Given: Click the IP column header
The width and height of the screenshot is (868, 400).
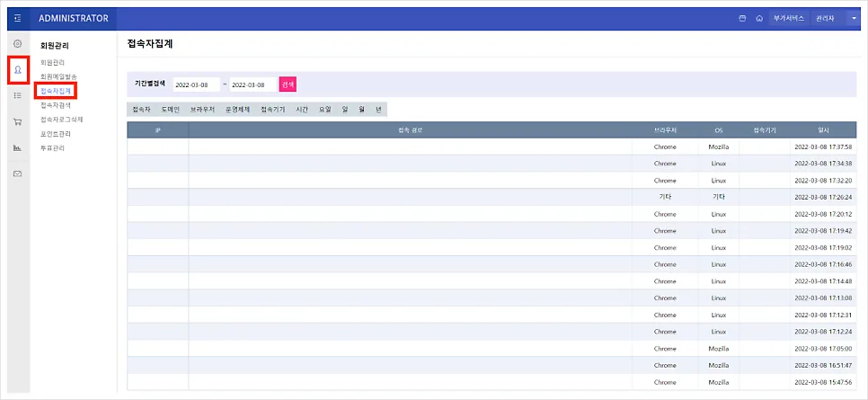Looking at the screenshot, I should [158, 130].
